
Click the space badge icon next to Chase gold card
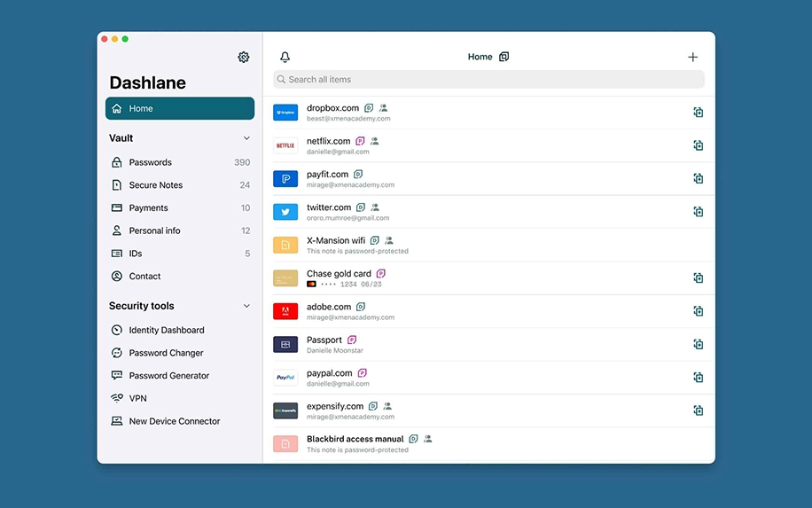(x=380, y=273)
